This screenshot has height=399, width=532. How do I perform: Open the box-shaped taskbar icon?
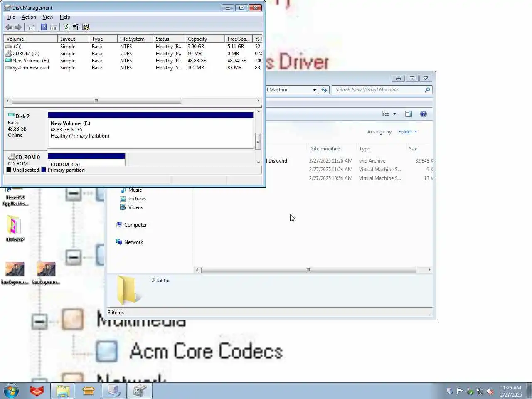pyautogui.click(x=89, y=391)
